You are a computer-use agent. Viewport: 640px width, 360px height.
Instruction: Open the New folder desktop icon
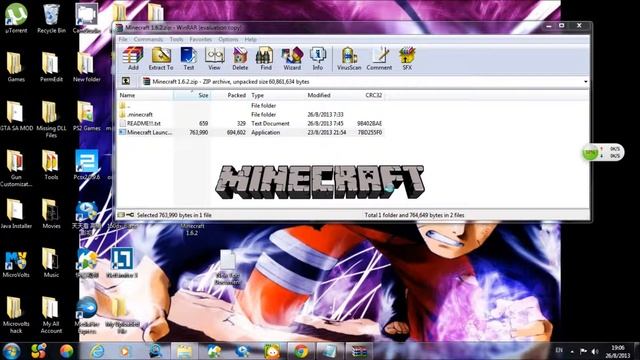pyautogui.click(x=87, y=67)
